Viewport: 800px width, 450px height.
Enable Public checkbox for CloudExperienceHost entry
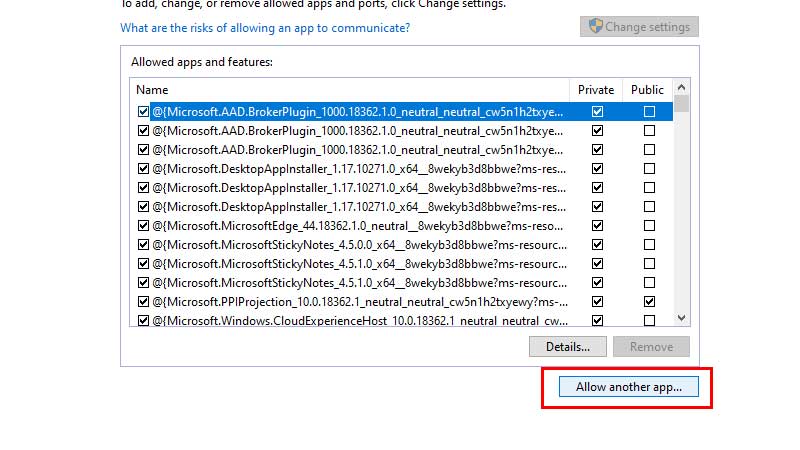click(x=649, y=320)
